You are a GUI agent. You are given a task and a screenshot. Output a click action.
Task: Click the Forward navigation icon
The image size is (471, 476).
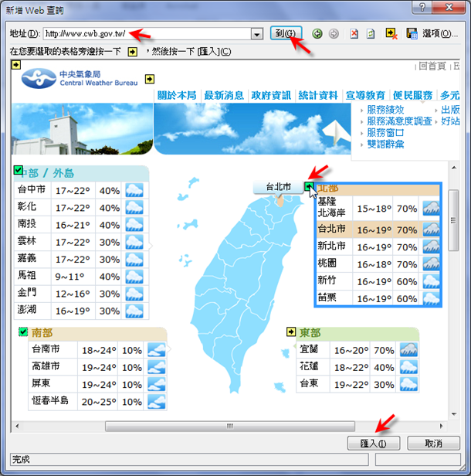pos(334,34)
